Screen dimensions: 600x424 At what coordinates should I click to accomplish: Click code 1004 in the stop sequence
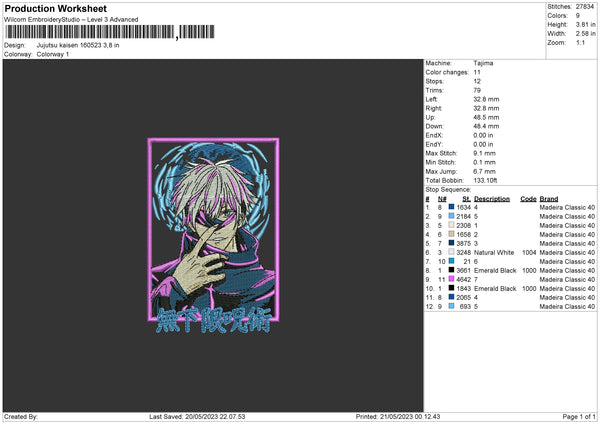pyautogui.click(x=529, y=253)
